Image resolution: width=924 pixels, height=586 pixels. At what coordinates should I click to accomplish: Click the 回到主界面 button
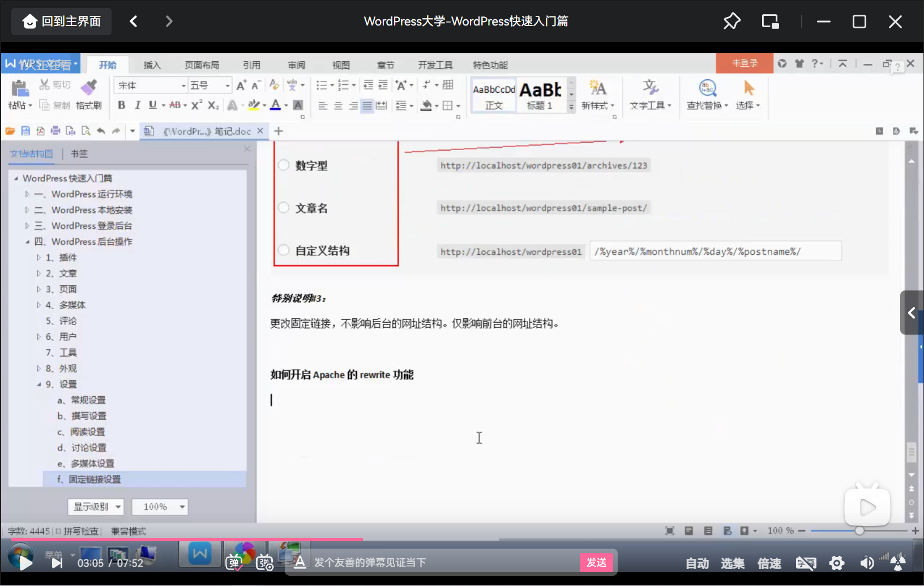[61, 22]
